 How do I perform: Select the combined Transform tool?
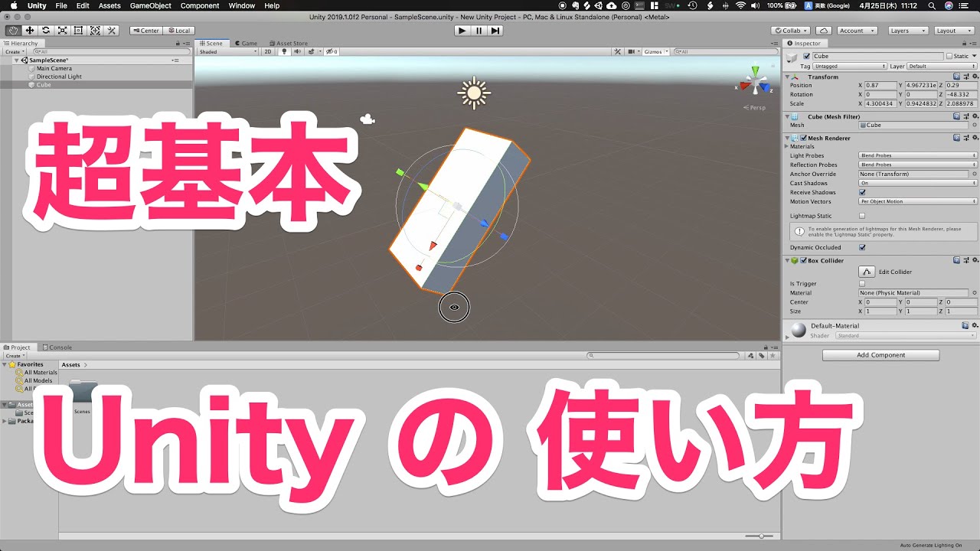tap(95, 31)
